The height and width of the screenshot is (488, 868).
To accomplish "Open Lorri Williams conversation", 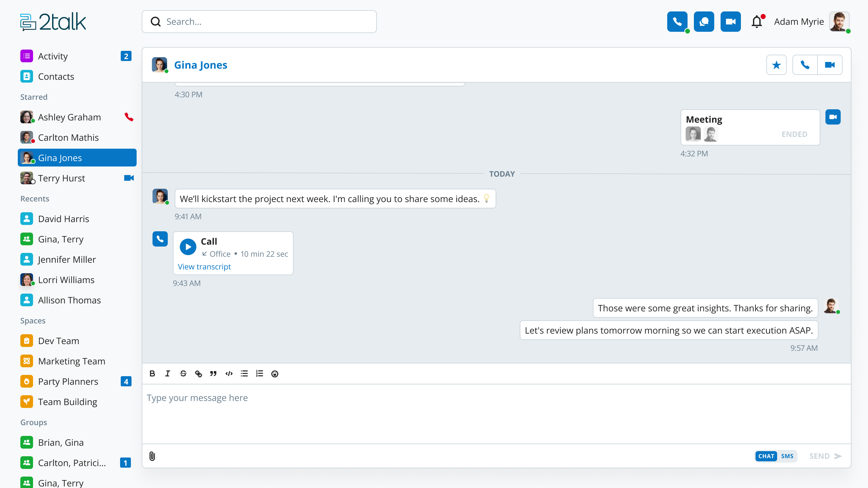I will point(77,280).
